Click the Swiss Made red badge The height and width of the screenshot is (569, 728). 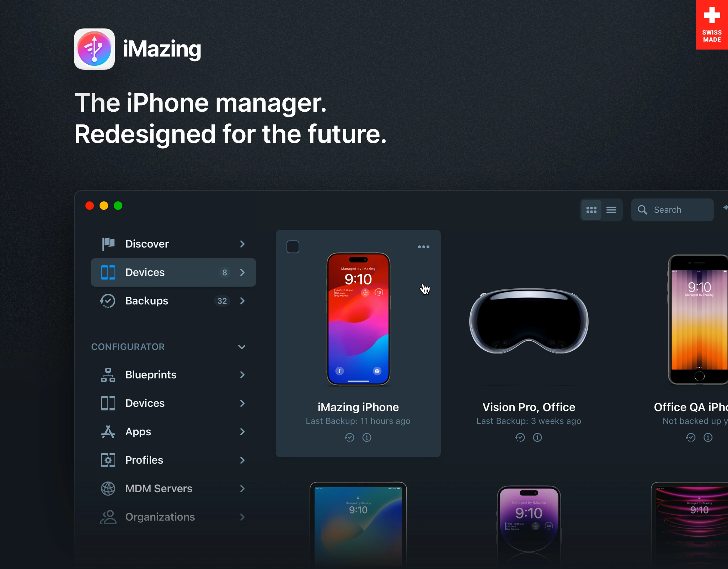[712, 25]
